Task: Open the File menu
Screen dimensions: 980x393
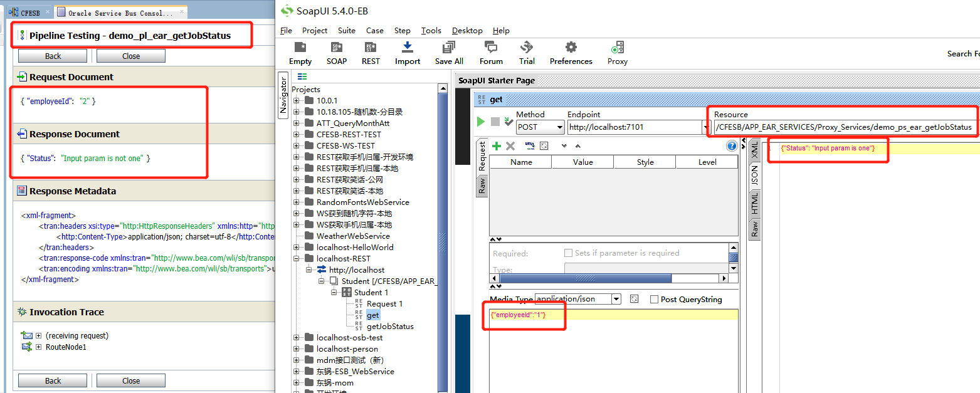Action: (286, 31)
